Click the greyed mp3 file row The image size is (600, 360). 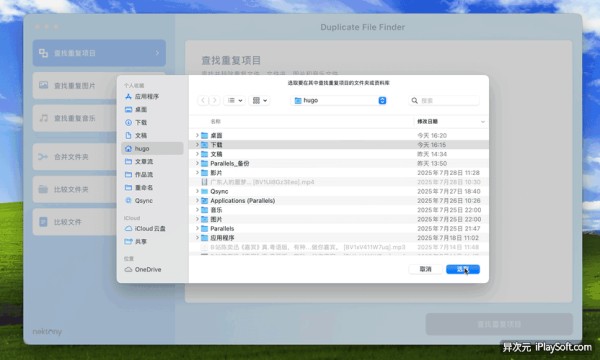click(339, 247)
